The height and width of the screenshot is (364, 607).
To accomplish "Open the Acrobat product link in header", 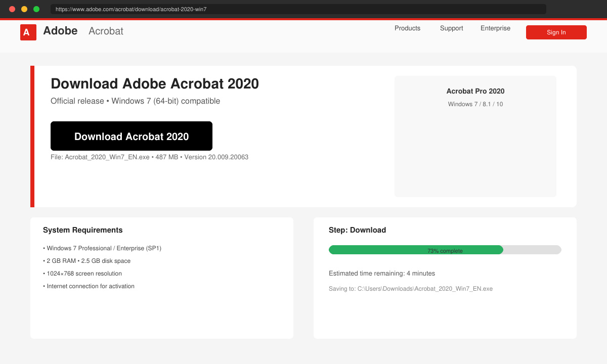I will [106, 31].
